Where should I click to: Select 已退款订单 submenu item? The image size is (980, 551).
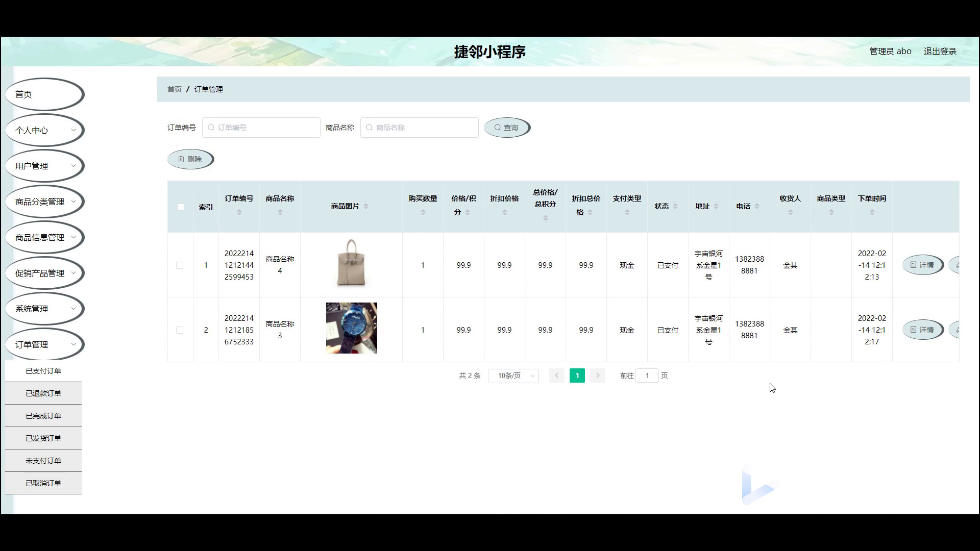[x=43, y=393]
